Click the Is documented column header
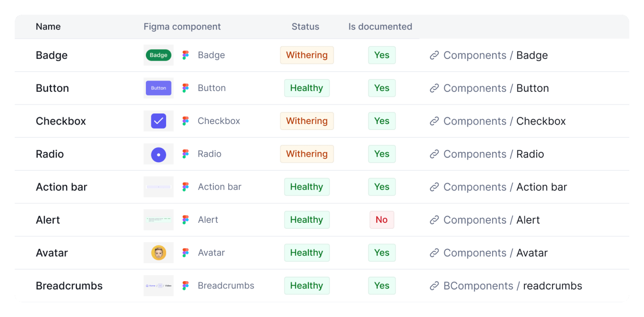 coord(380,27)
